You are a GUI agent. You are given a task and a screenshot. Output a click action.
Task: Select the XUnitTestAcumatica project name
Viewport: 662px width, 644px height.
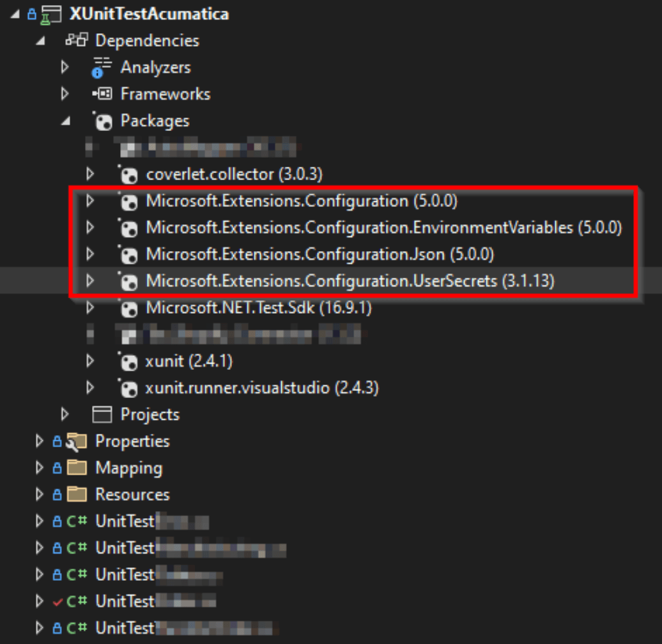pos(150,14)
